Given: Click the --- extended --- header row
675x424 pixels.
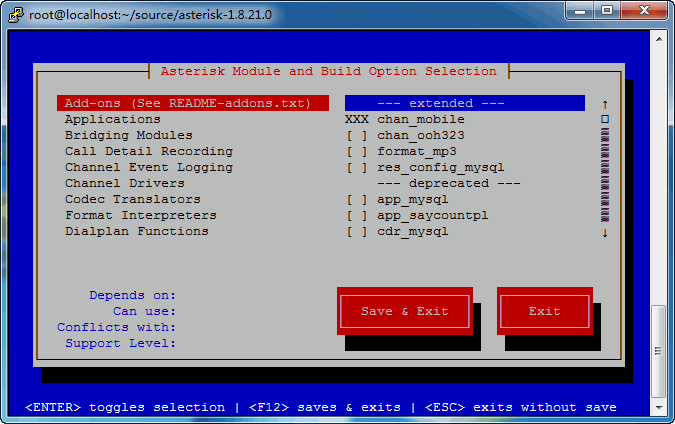Looking at the screenshot, I should [x=465, y=103].
